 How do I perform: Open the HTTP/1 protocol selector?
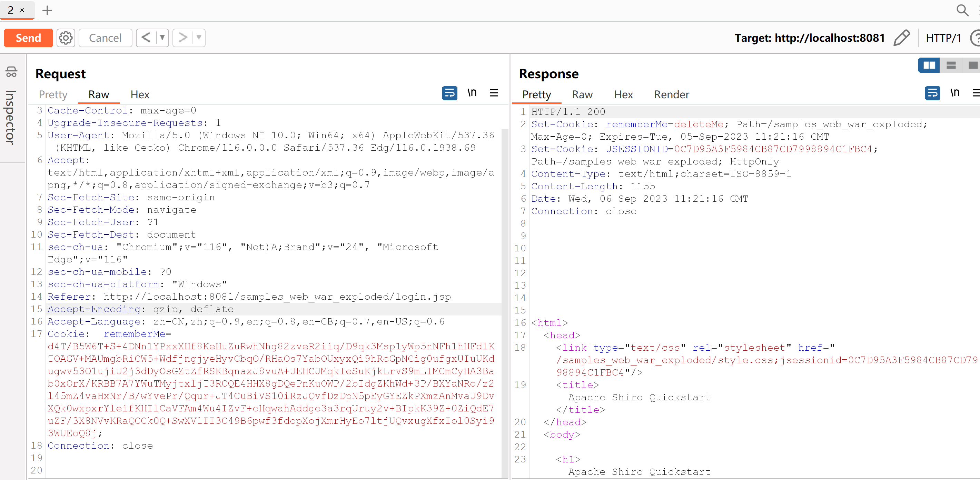point(943,38)
